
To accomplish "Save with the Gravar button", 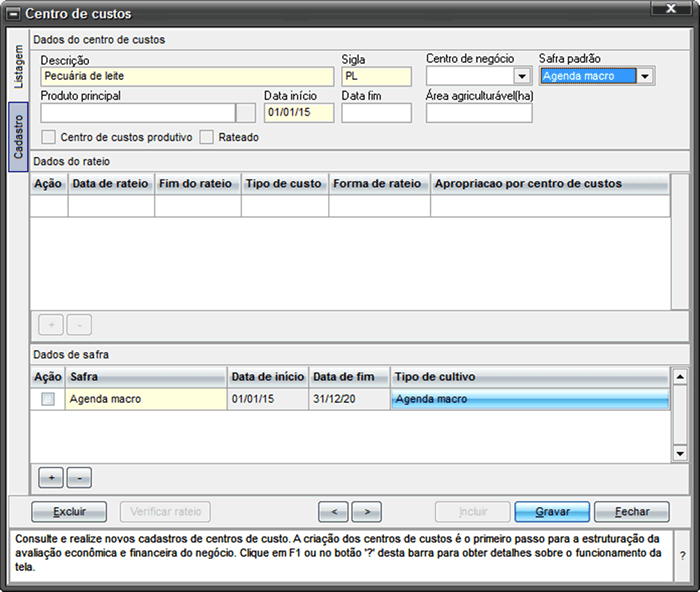I will 552,512.
